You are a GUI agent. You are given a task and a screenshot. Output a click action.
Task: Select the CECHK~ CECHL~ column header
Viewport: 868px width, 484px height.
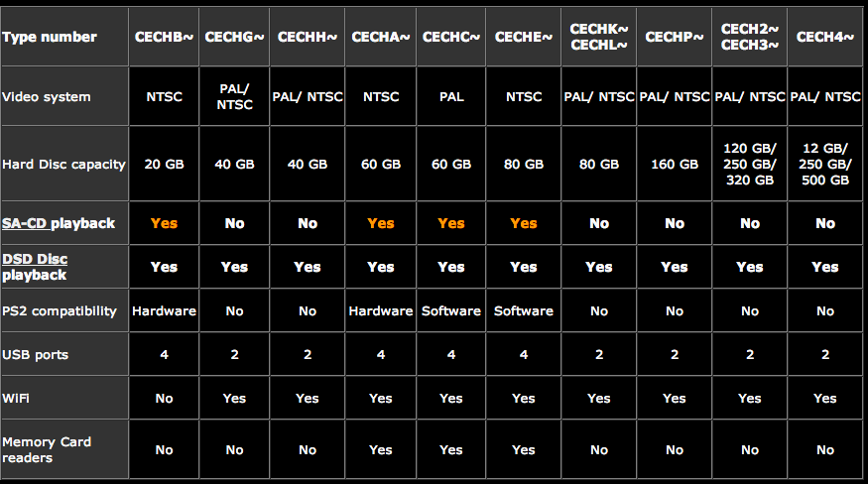(599, 37)
